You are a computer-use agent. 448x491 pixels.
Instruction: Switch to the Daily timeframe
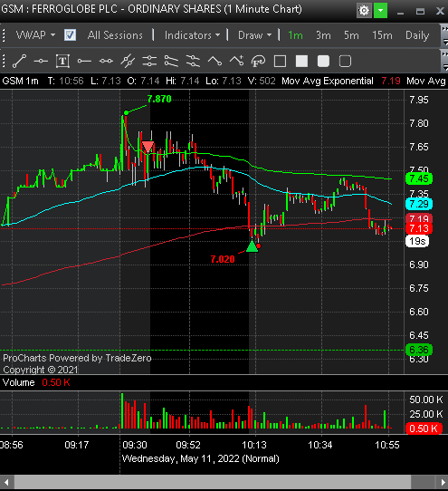click(417, 35)
